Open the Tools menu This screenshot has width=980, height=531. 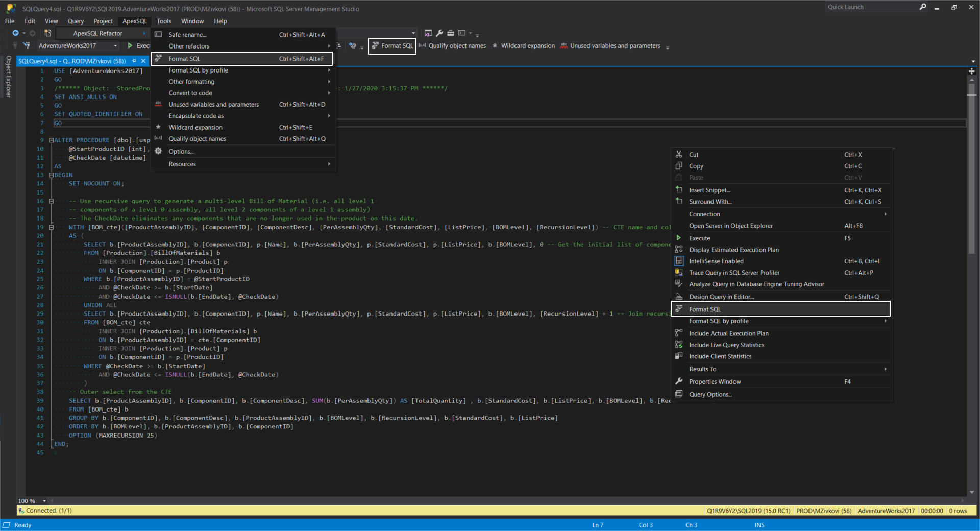pyautogui.click(x=164, y=21)
